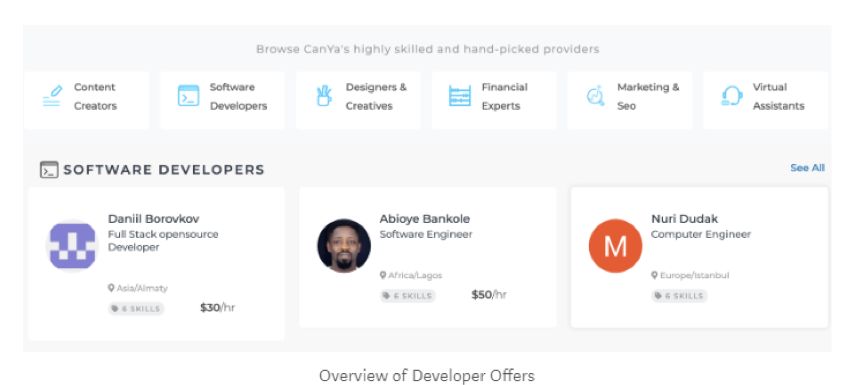Open Abioye Bankole's profile name
Image resolution: width=864 pixels, height=385 pixels.
point(424,219)
